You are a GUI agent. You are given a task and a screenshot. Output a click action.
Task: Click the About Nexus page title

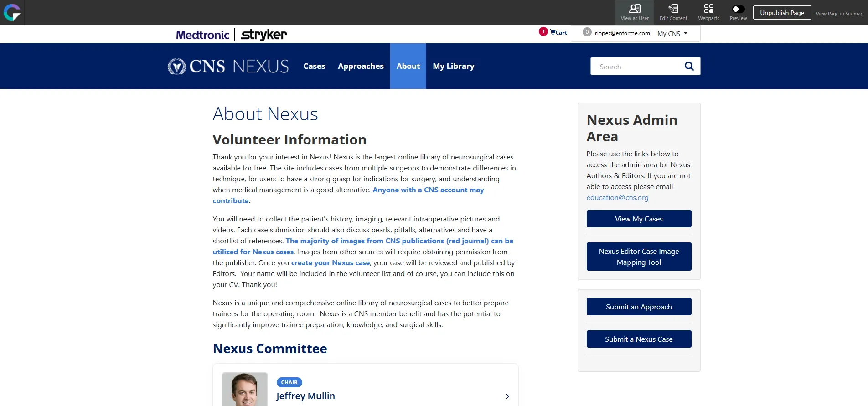click(x=265, y=114)
